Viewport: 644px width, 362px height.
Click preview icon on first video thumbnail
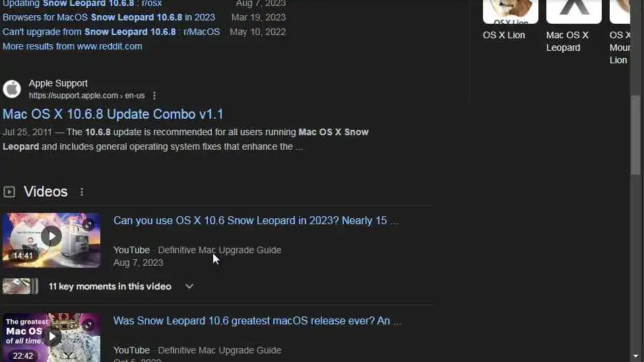click(88, 224)
